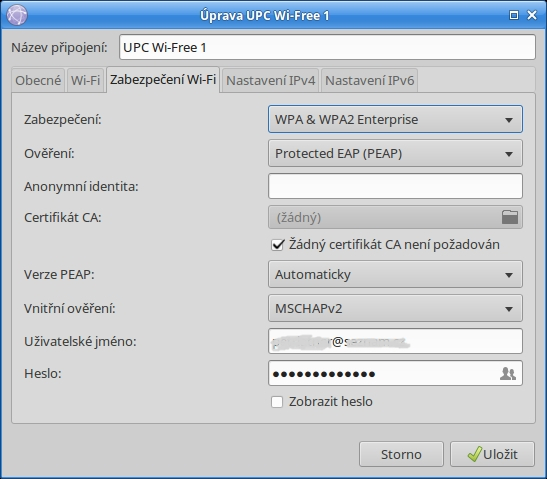
Task: Uncheck 'Žádný certifikát CA není požadován'
Action: pyautogui.click(x=278, y=245)
